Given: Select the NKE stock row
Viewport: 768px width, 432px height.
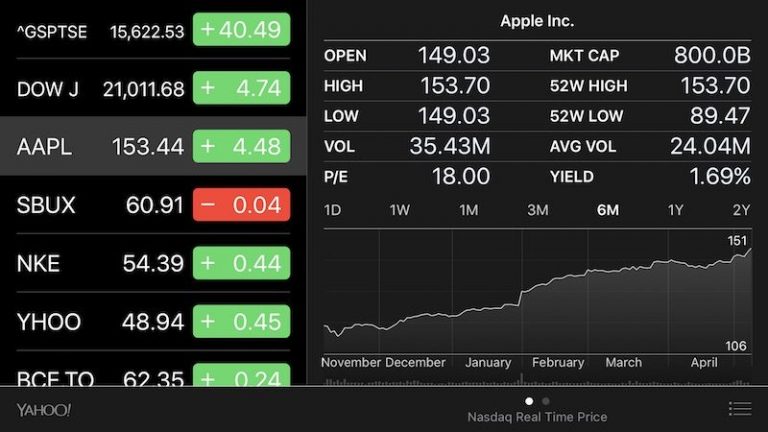Looking at the screenshot, I should (100, 263).
